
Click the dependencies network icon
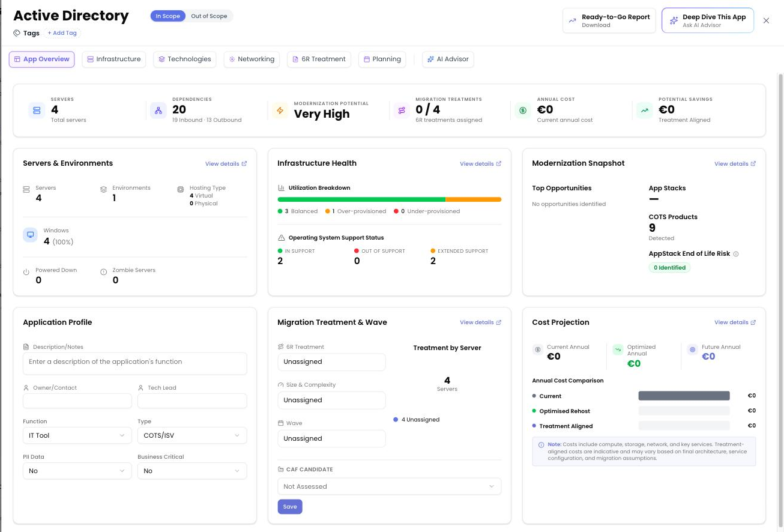tap(158, 110)
